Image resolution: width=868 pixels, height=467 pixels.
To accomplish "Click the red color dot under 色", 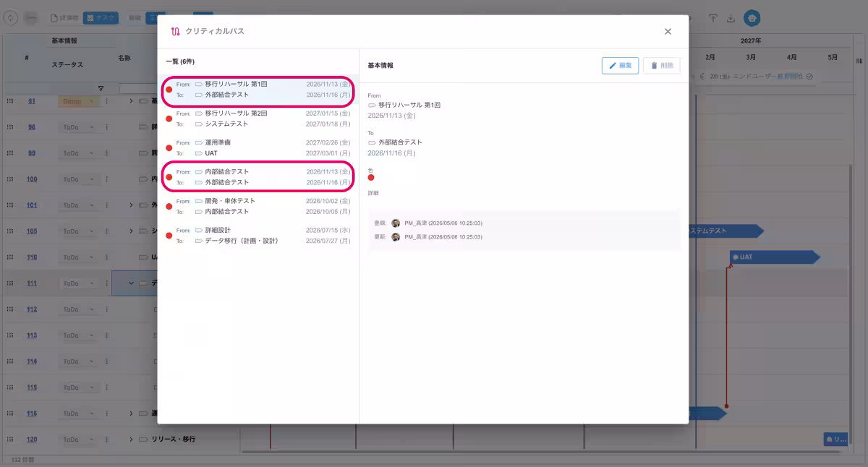I will pos(371,177).
